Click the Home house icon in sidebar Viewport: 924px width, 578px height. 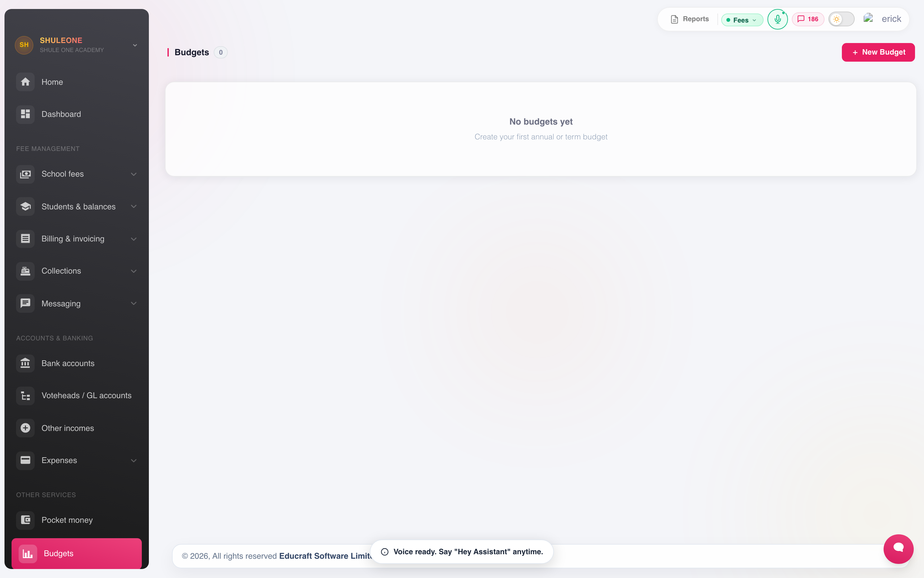tap(25, 82)
